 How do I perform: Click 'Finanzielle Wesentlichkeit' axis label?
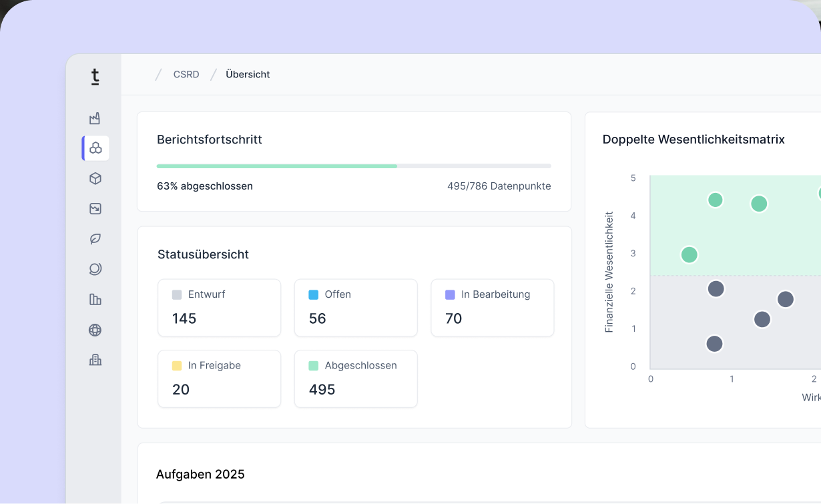[609, 272]
